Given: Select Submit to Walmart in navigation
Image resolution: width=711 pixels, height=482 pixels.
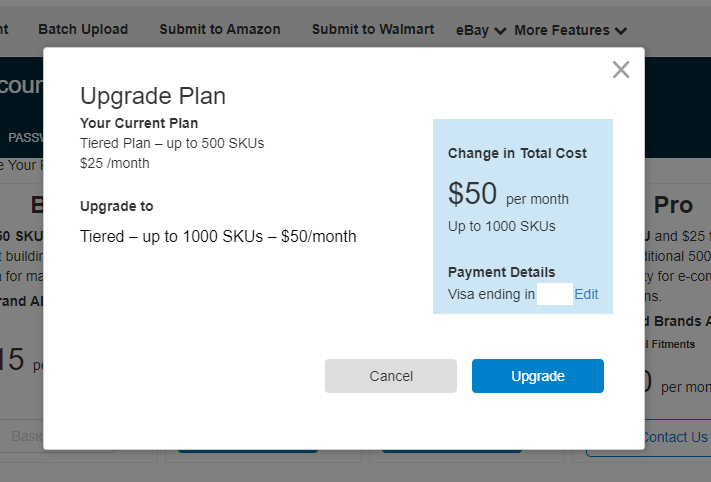Looking at the screenshot, I should pos(373,29).
